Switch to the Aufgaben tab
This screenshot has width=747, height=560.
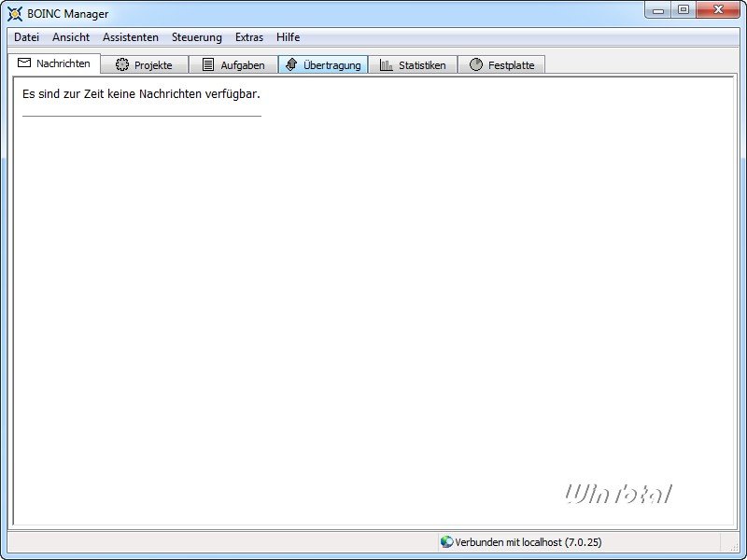coord(233,64)
